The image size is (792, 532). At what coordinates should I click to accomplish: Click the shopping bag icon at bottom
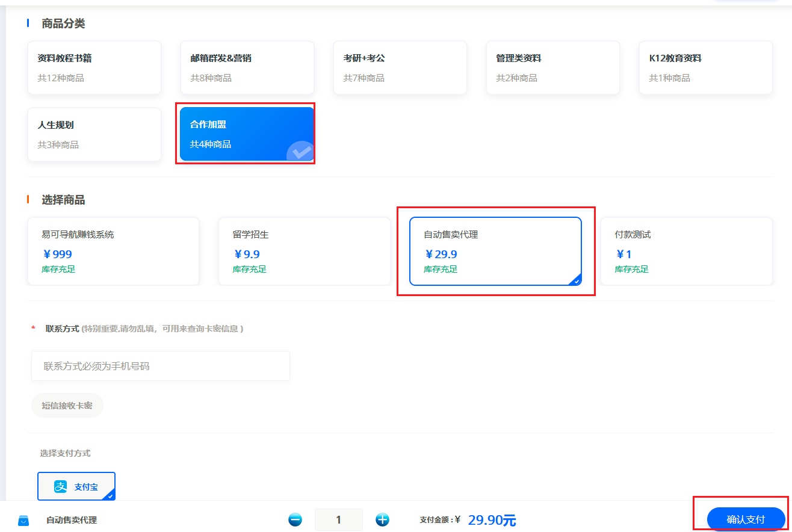23,520
